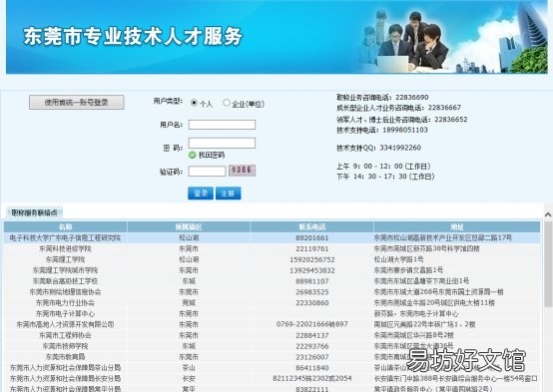The image size is (553, 392).
Task: Refresh the captcha image 9356
Action: [242, 171]
